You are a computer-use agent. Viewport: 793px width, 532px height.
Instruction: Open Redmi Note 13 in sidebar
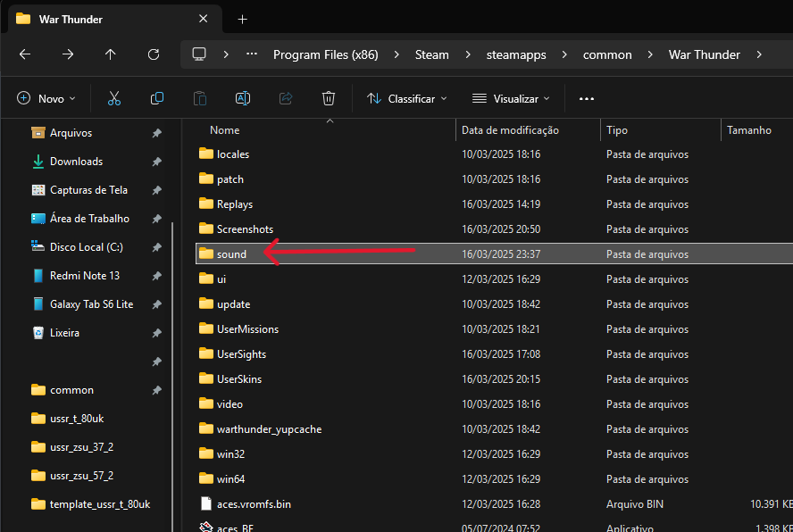(85, 276)
